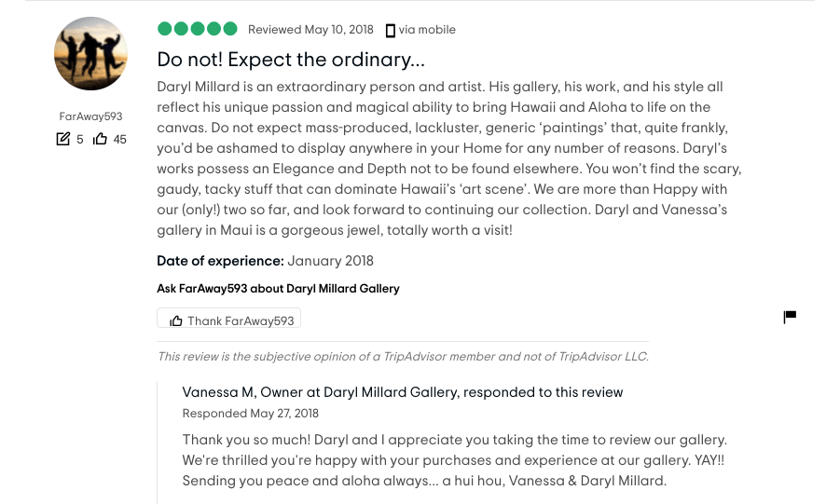Click "Responded May 27, 2018" text

250,414
